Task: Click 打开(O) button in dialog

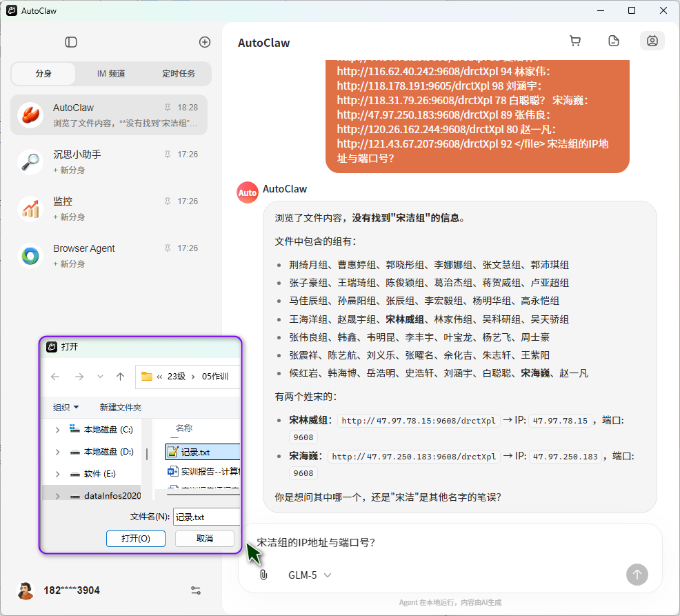Action: [x=136, y=538]
